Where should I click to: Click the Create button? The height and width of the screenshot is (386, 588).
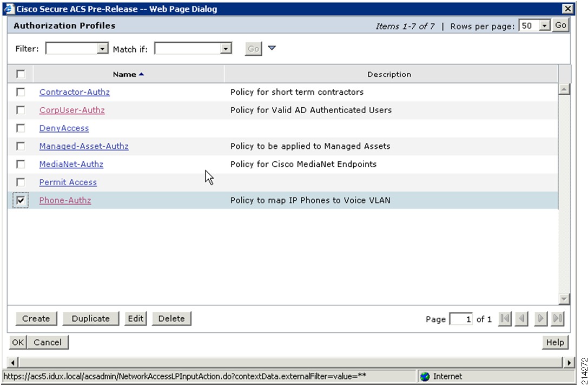[36, 318]
